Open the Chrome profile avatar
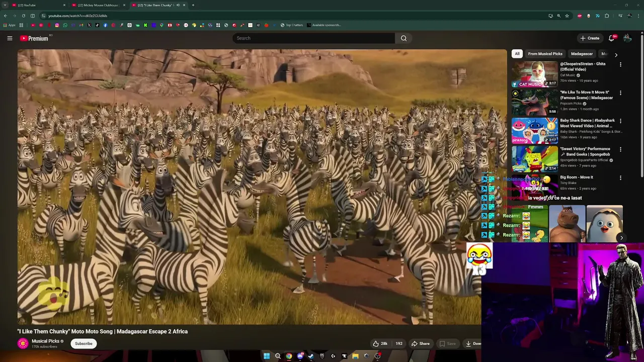The height and width of the screenshot is (362, 644). pyautogui.click(x=629, y=16)
